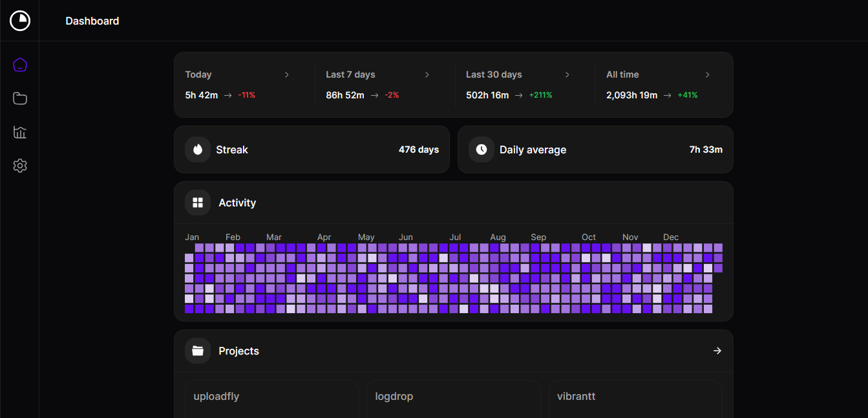Click the Jul month label in heatmap
This screenshot has height=418, width=868.
456,237
